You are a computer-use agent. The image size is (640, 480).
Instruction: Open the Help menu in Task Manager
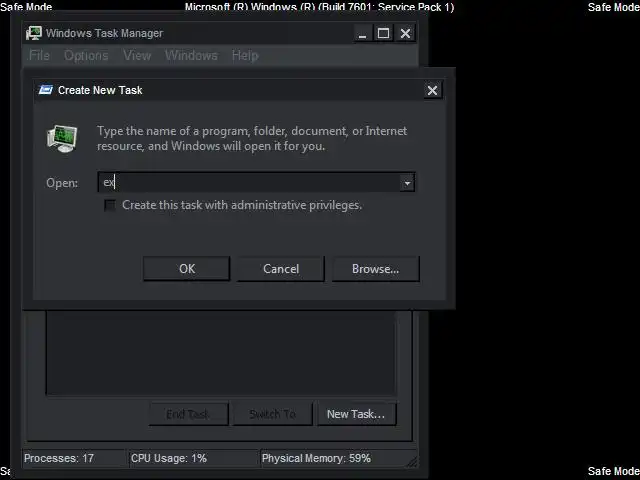point(245,55)
